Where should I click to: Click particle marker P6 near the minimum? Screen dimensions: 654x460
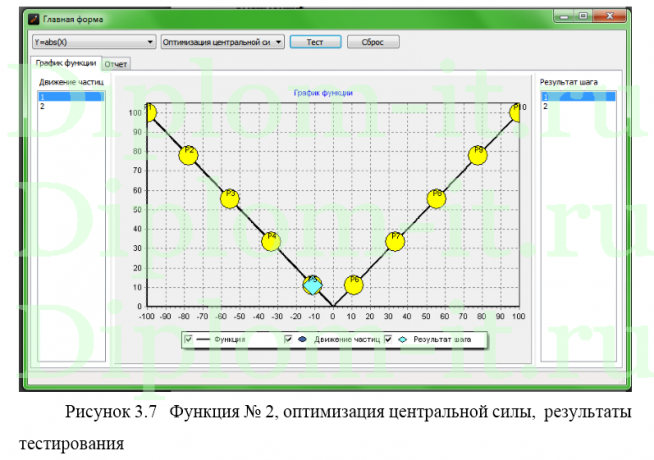click(x=353, y=284)
